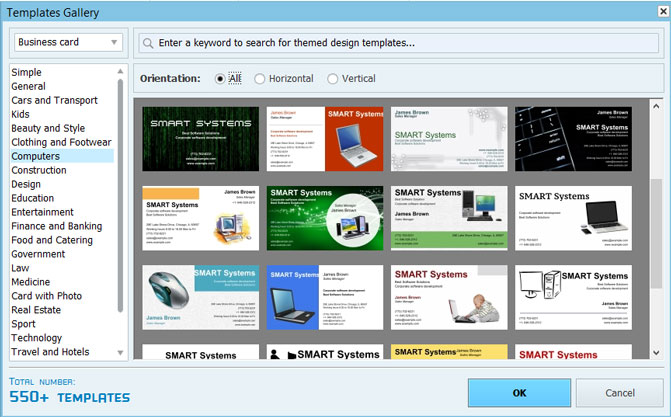Image resolution: width=671 pixels, height=417 pixels.
Task: Choose the General category
Action: pos(28,86)
